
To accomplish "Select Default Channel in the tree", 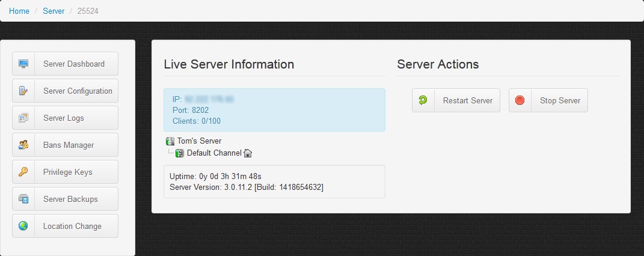I will 213,153.
